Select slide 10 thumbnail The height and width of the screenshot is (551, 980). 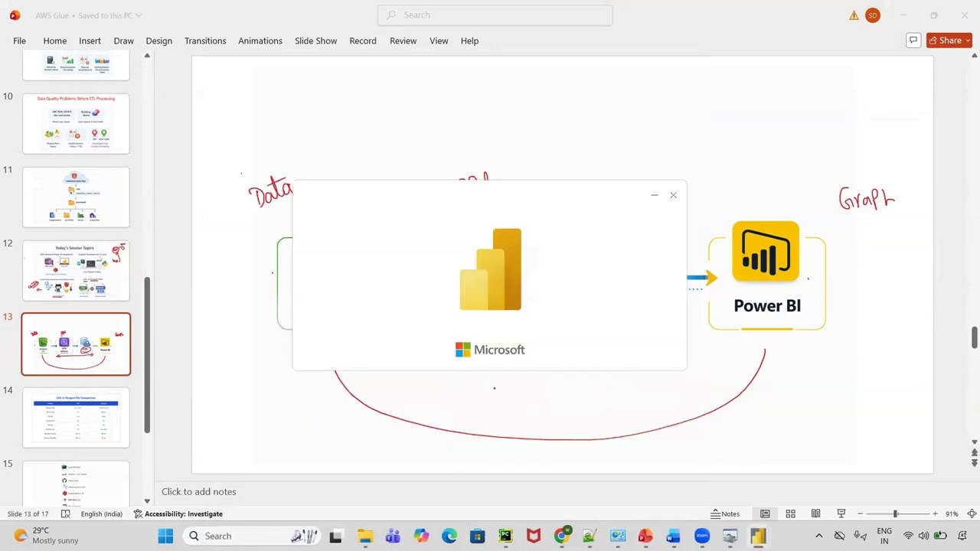coord(76,123)
